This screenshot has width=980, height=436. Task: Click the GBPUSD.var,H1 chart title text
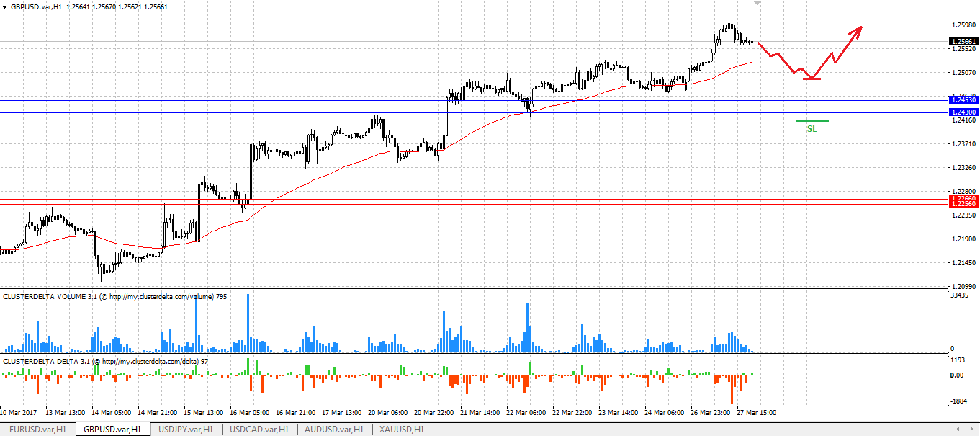tap(37, 6)
